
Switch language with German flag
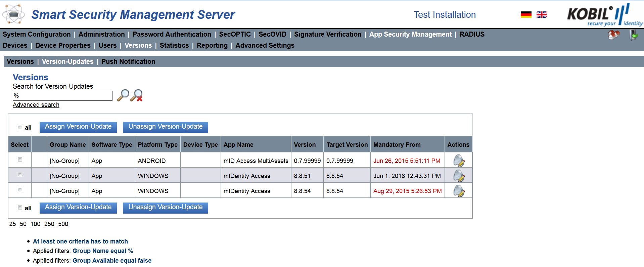(x=526, y=14)
